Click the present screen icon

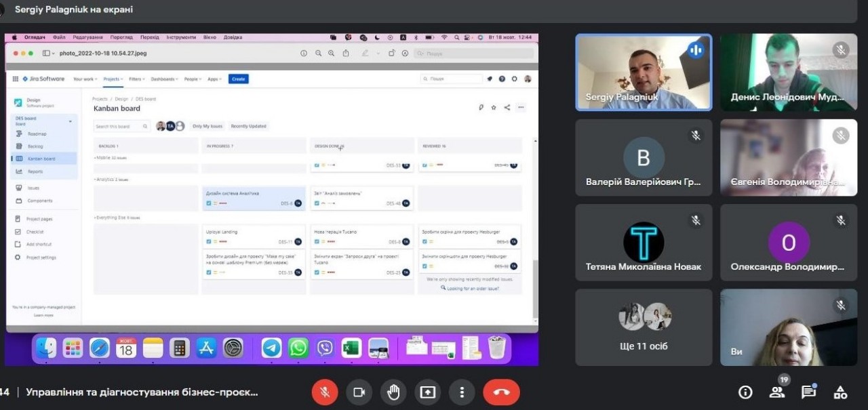pos(428,392)
